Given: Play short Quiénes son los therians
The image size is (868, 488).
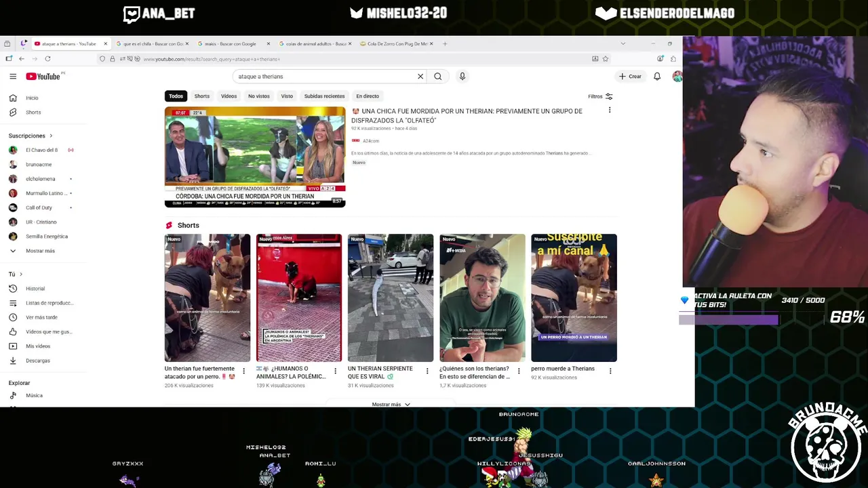Looking at the screenshot, I should (x=482, y=298).
